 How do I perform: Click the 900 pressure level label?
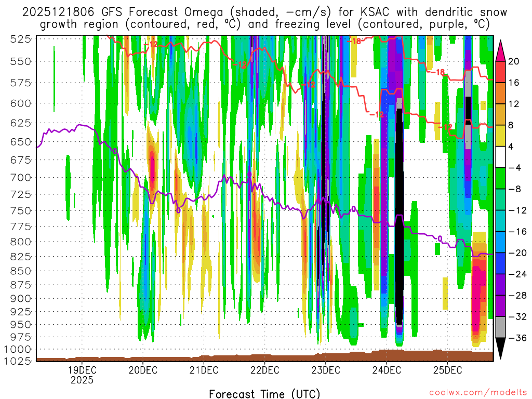[x=21, y=299]
